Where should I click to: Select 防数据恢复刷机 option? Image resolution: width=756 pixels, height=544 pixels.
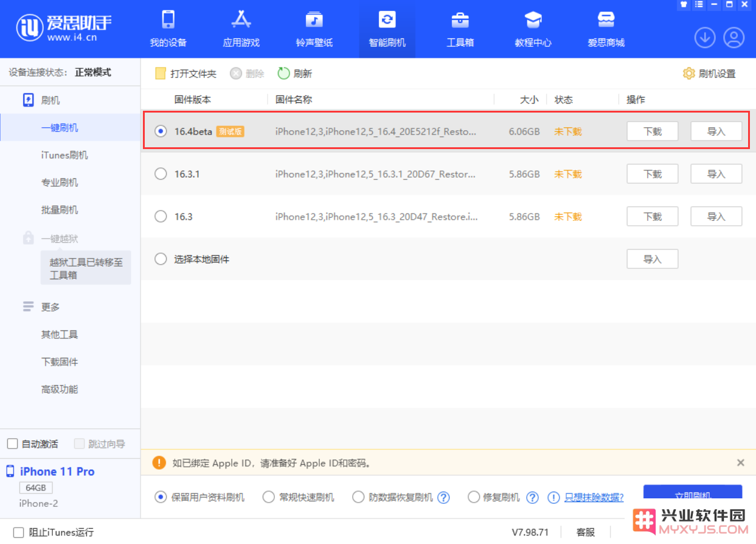(358, 497)
